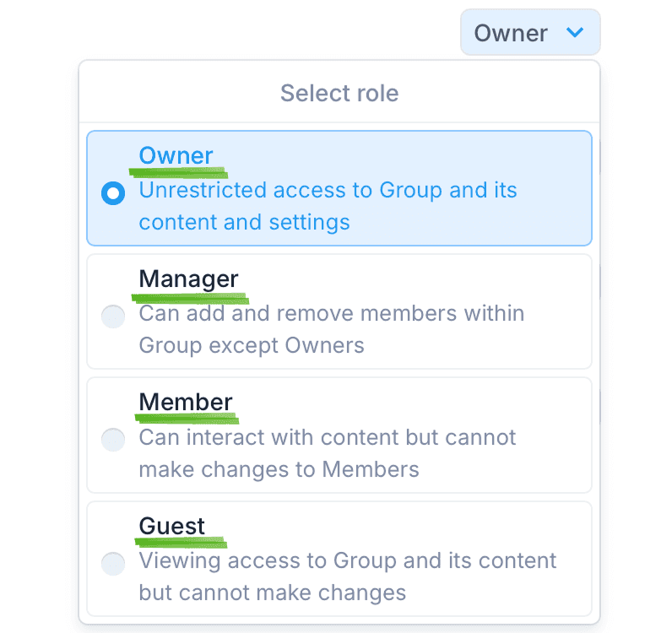Pick the Member role title

(186, 402)
